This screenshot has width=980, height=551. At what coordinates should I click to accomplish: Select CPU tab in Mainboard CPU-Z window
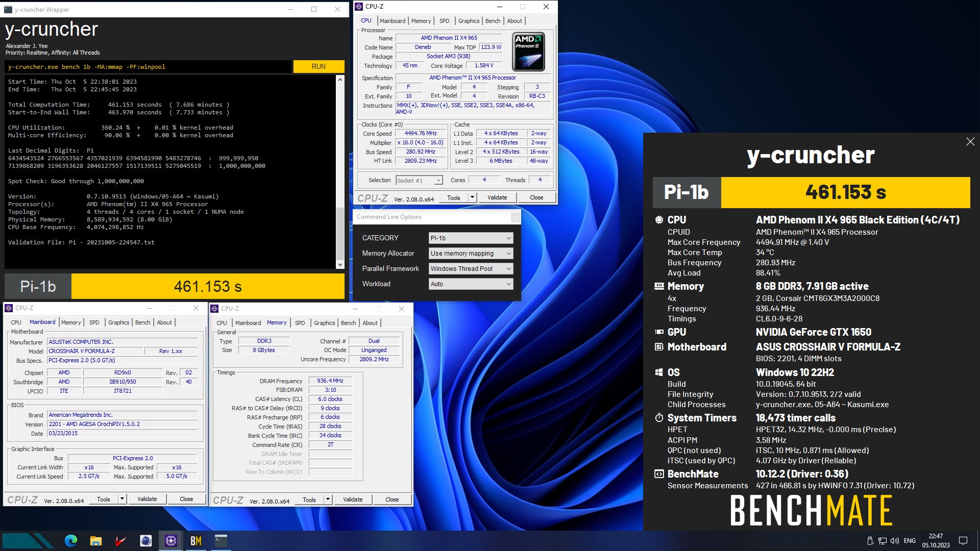16,322
